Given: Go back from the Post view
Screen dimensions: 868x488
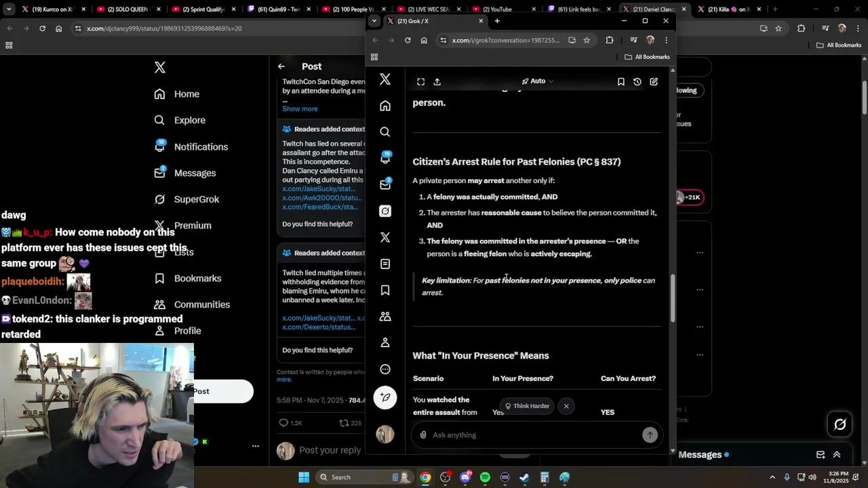Looking at the screenshot, I should tap(281, 66).
